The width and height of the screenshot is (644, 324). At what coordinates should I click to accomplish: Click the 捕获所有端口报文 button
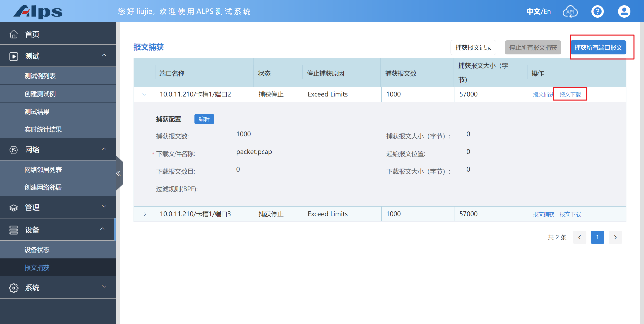[x=598, y=47]
